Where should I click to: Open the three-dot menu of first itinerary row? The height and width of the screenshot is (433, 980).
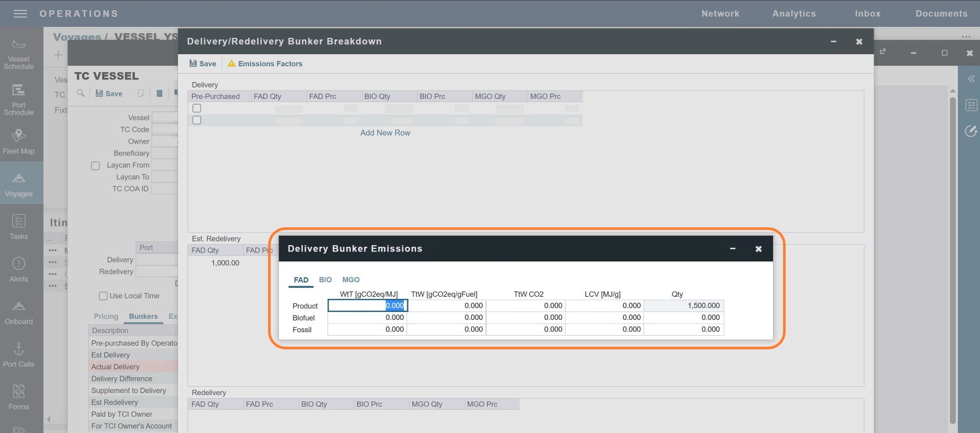(x=53, y=250)
